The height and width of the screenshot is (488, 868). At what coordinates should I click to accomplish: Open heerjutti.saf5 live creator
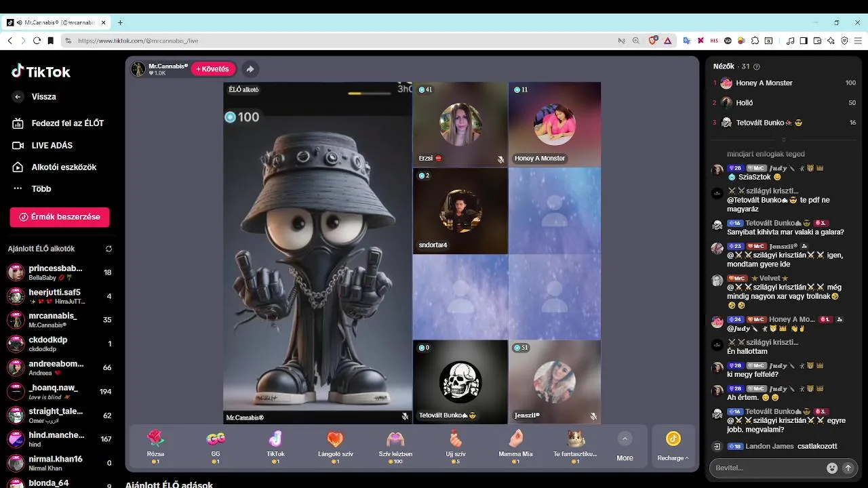tap(60, 296)
